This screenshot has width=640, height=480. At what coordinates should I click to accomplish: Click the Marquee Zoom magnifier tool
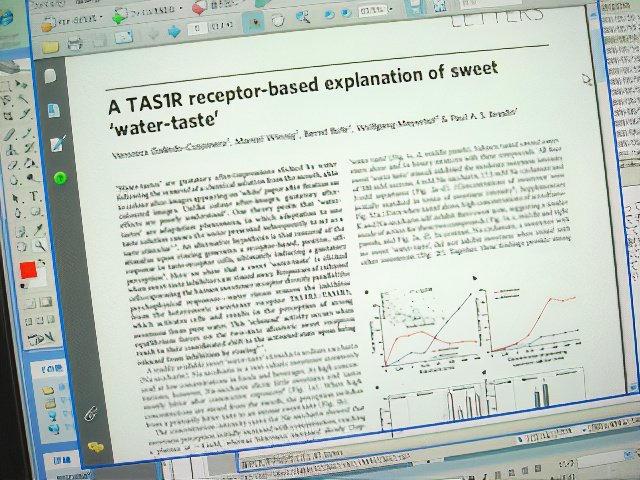tap(300, 18)
